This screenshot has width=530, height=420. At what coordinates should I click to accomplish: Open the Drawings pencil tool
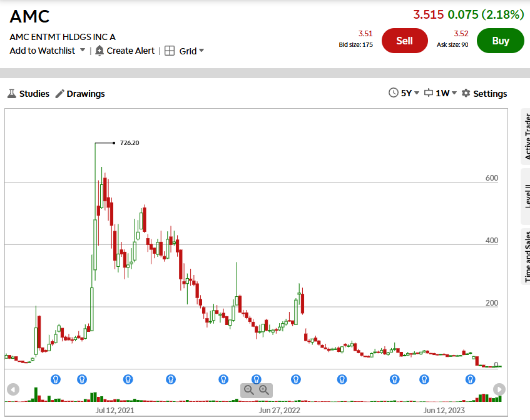tap(60, 94)
